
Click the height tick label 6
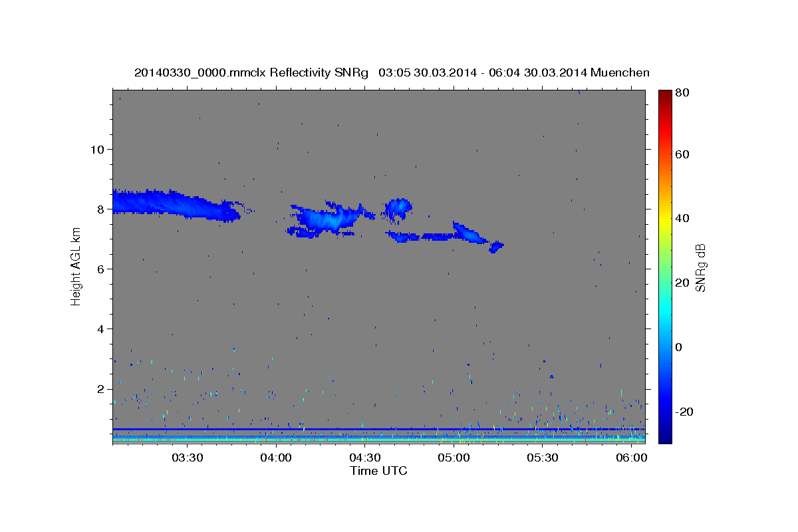click(x=101, y=269)
